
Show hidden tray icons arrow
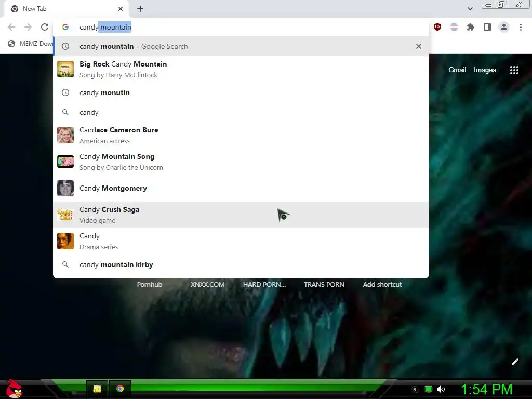pos(415,390)
